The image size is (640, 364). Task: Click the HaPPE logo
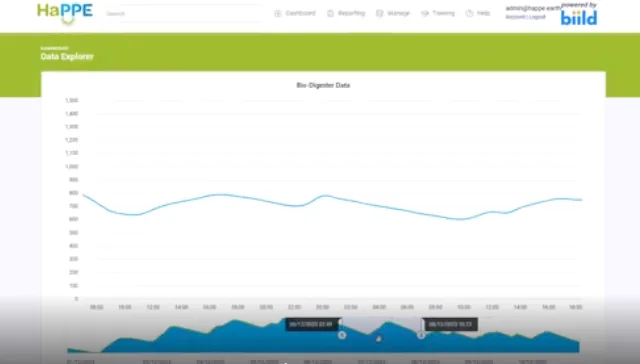65,13
